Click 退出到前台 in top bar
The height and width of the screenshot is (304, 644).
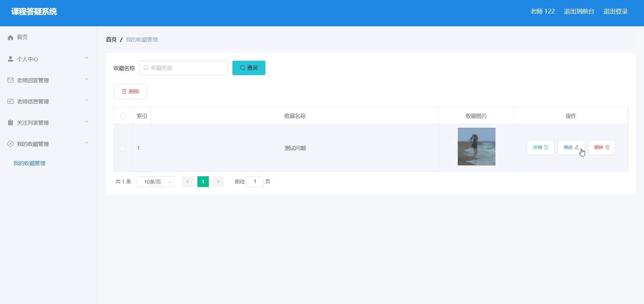(579, 11)
